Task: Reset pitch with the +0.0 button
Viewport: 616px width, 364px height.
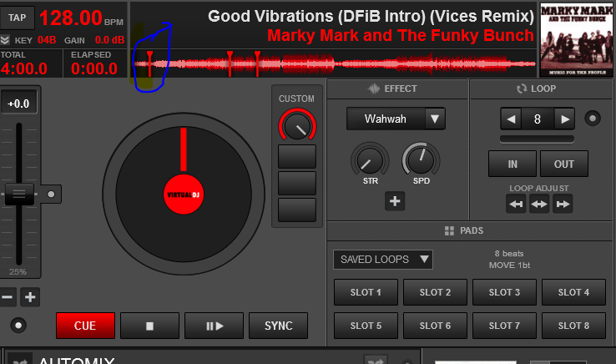Action: click(x=18, y=103)
